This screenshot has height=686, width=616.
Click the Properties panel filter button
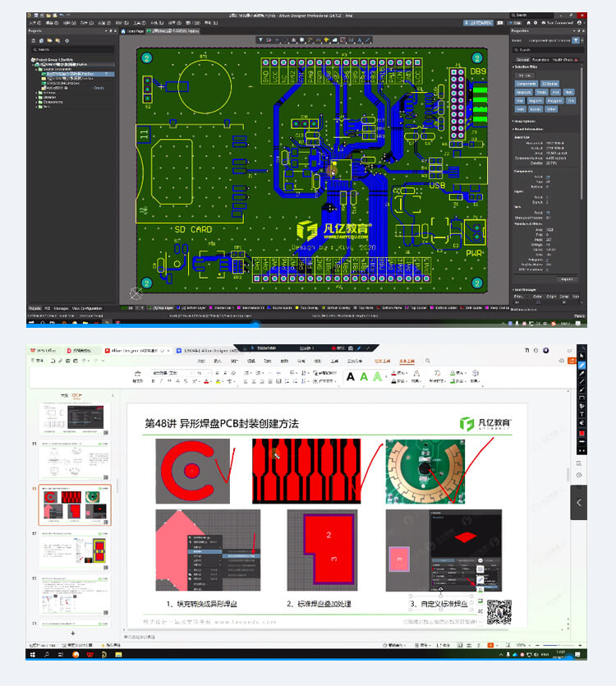click(576, 40)
